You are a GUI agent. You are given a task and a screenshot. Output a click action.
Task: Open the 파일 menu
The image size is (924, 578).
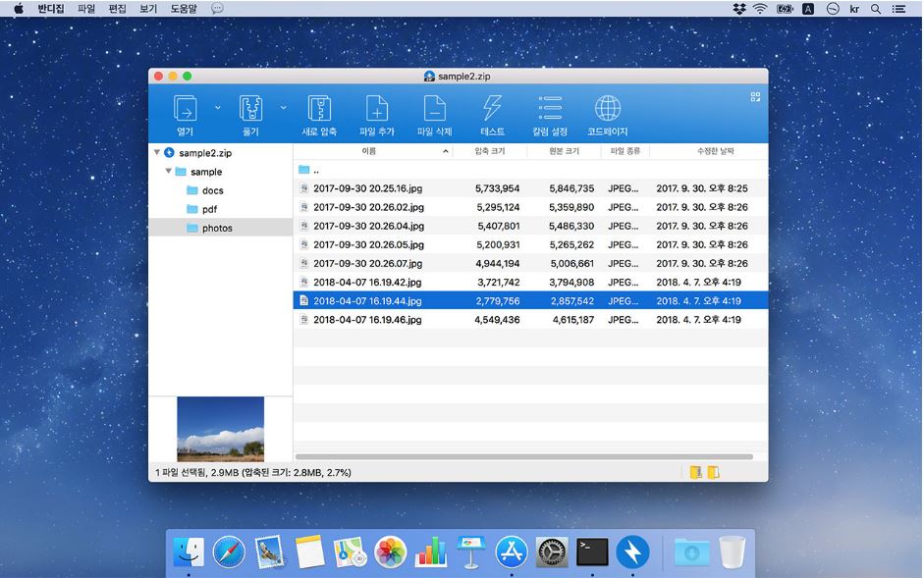(x=86, y=9)
